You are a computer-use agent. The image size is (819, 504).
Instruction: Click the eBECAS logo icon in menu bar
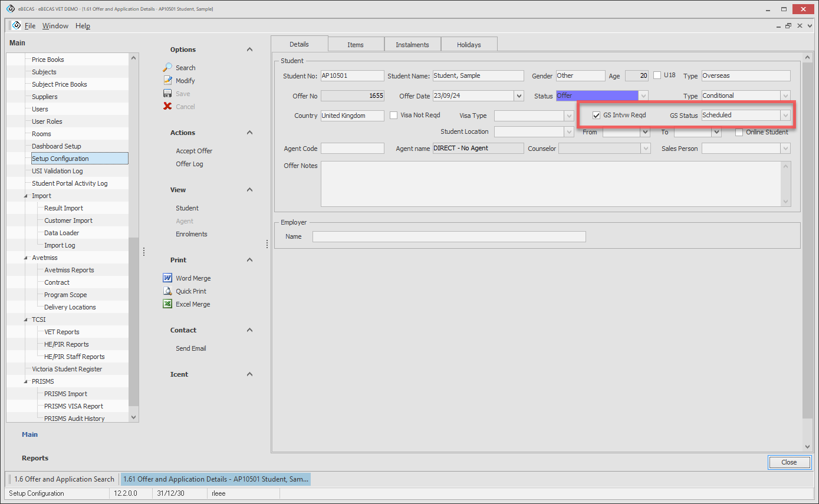click(17, 26)
